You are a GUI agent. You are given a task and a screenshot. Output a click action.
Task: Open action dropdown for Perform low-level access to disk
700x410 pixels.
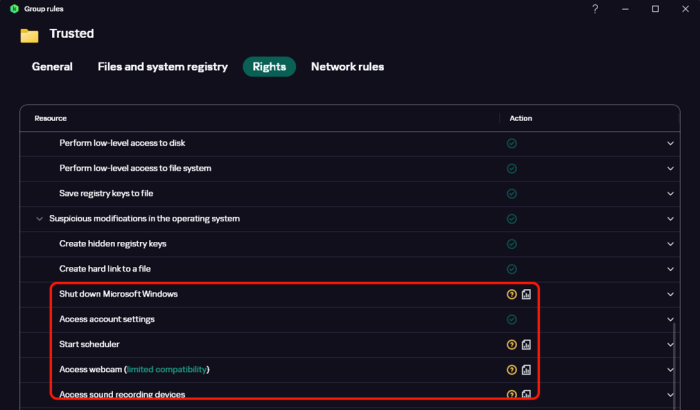(670, 143)
